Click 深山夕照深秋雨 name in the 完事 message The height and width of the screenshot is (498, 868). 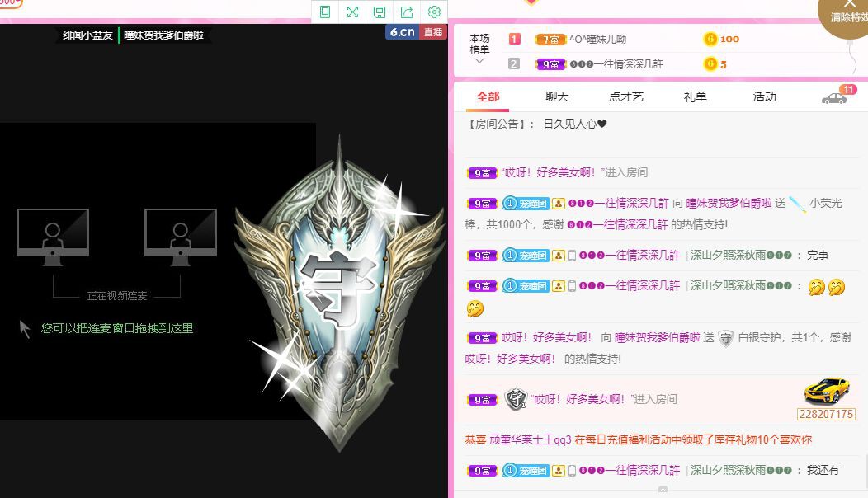[x=741, y=255]
